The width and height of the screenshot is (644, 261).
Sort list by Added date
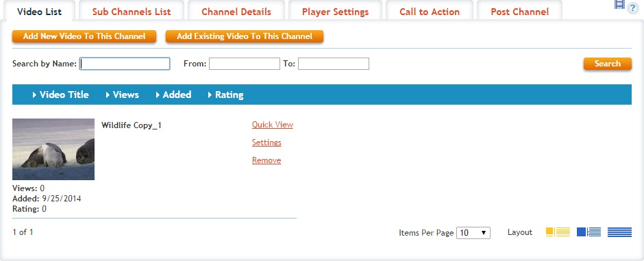tap(174, 95)
